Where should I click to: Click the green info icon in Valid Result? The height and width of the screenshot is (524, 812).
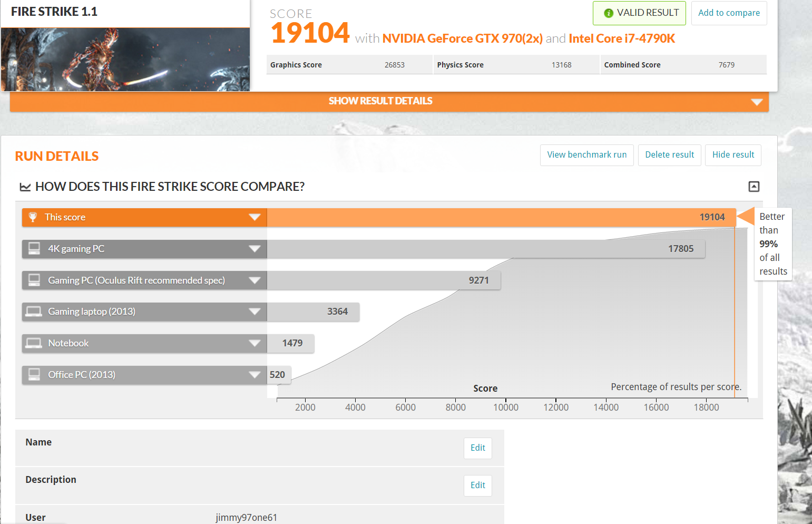tap(608, 13)
